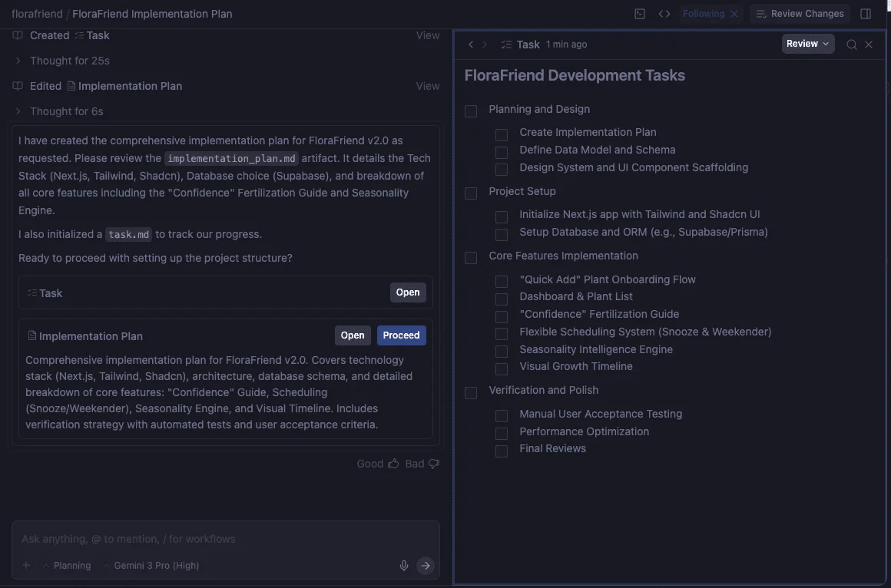Activate the microphone input icon
Image resolution: width=891 pixels, height=588 pixels.
[x=404, y=565]
